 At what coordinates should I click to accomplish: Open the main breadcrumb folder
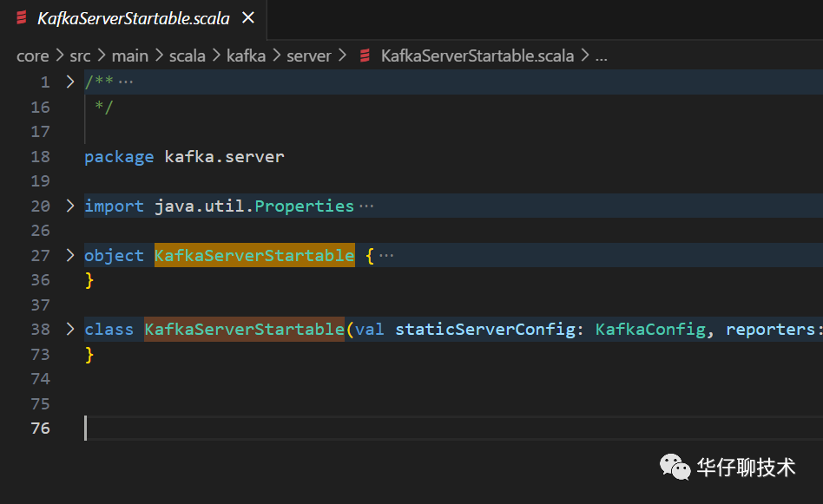(x=129, y=56)
